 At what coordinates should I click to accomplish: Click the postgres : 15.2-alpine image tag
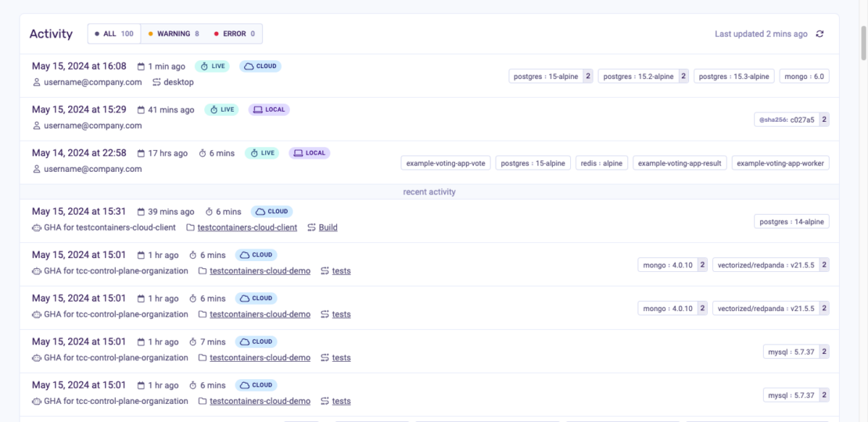pos(637,77)
